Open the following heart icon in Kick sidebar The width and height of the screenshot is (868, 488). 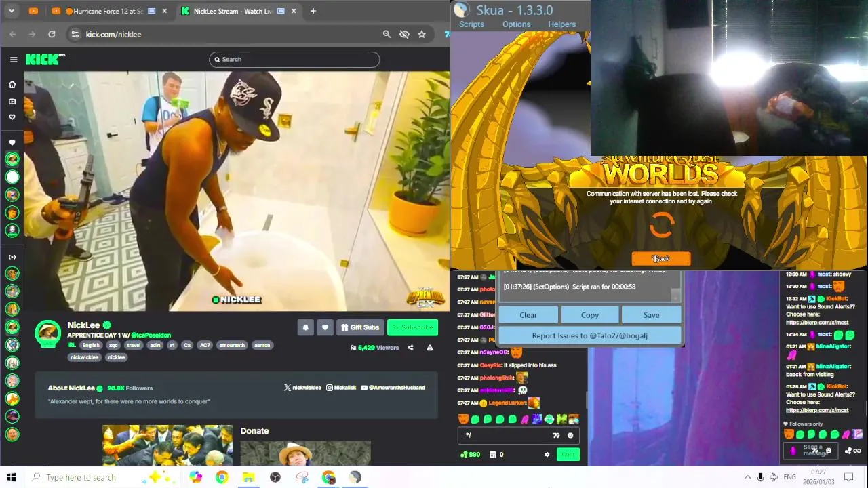tap(12, 117)
